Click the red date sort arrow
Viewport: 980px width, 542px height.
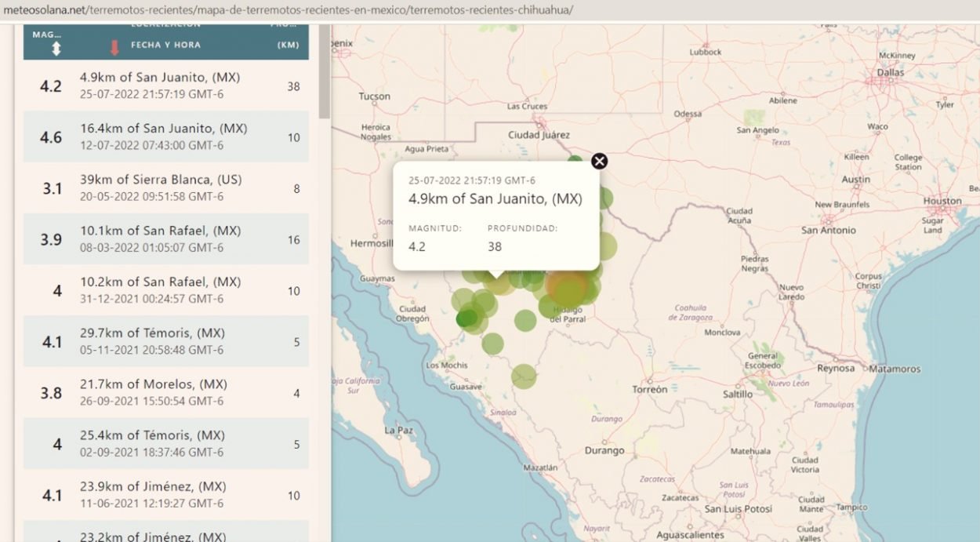tap(114, 47)
